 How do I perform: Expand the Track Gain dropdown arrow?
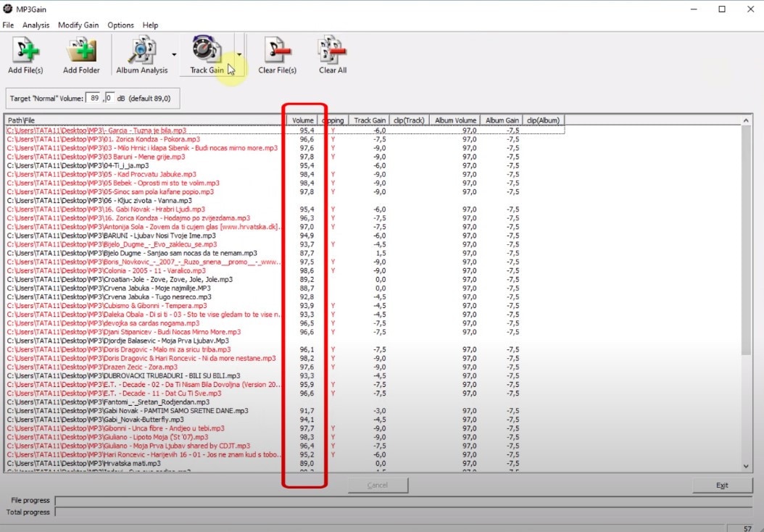[x=239, y=54]
